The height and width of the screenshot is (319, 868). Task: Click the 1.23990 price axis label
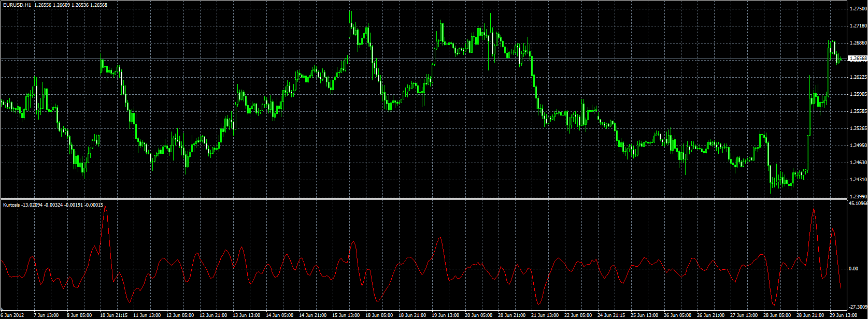click(x=859, y=197)
